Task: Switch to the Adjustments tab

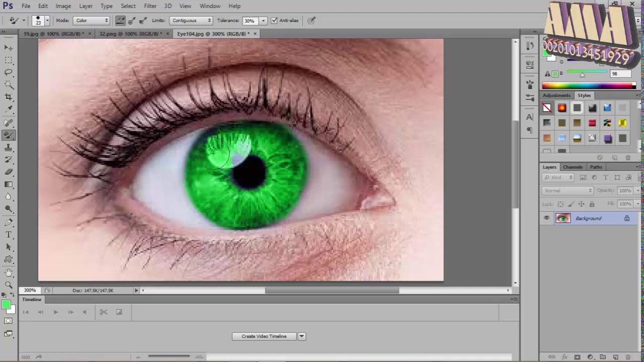Action: pyautogui.click(x=556, y=95)
